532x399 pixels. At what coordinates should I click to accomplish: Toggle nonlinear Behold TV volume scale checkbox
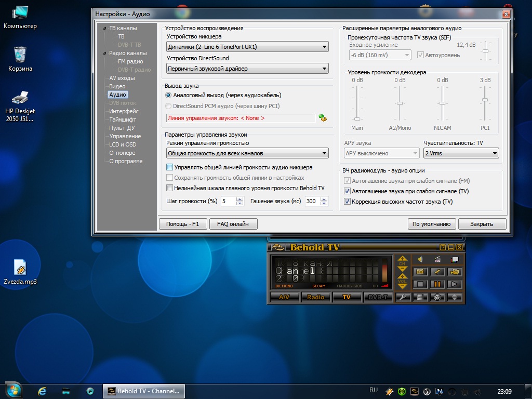click(169, 188)
